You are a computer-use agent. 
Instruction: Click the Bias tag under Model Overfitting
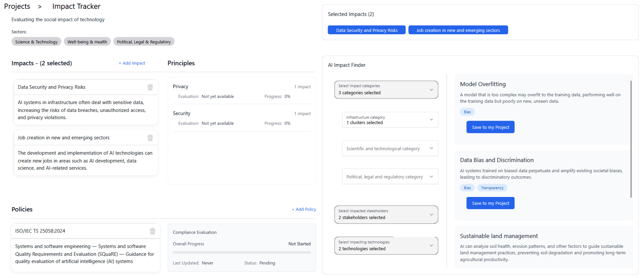click(x=467, y=112)
